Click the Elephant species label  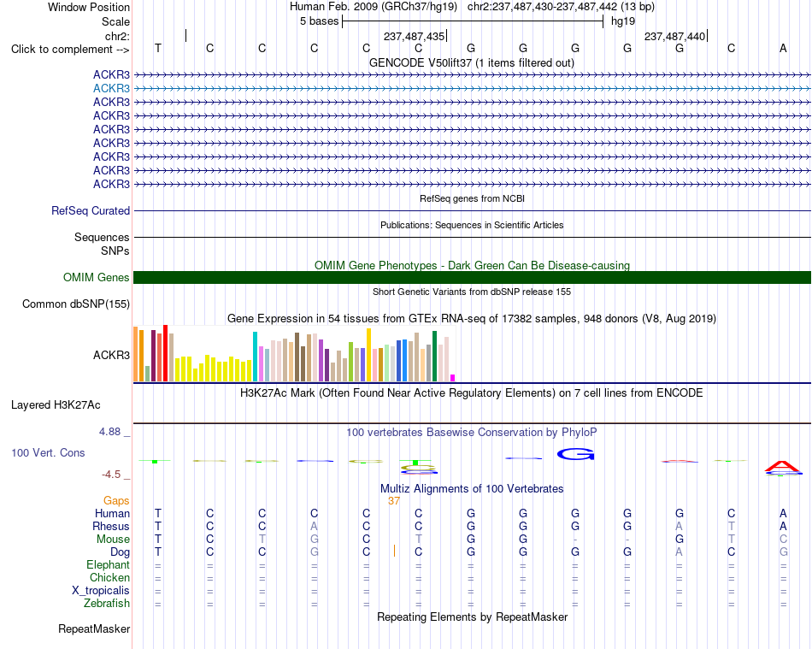click(x=108, y=564)
